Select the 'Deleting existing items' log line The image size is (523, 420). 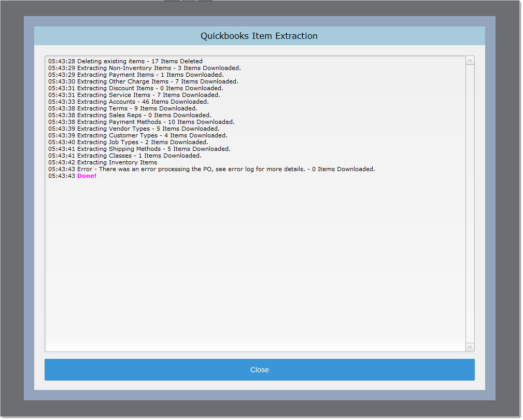pyautogui.click(x=126, y=61)
